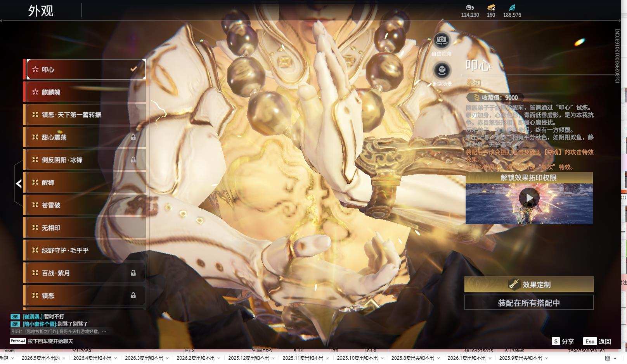Click the star icon beside 叩心
Viewport: 627px width, 364px height.
click(x=35, y=69)
